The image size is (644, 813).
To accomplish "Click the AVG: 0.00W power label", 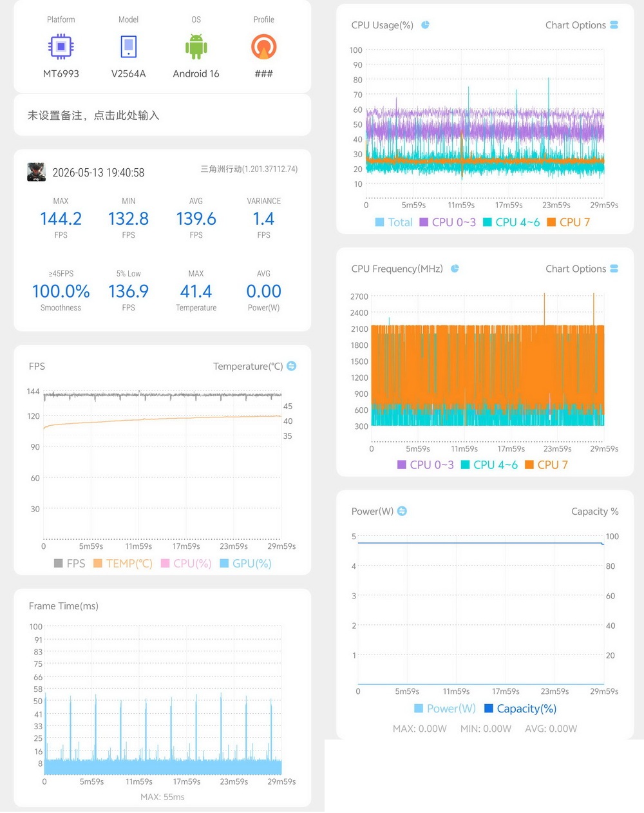I will (551, 729).
